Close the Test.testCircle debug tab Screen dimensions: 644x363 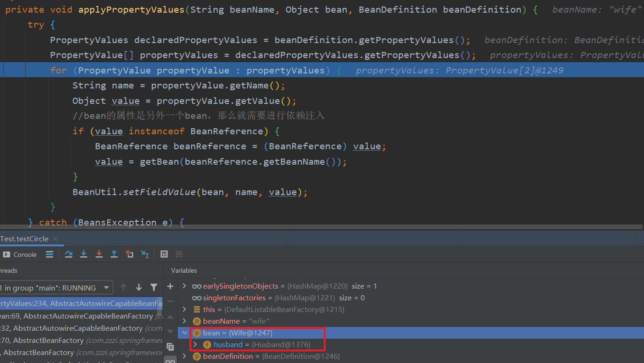55,239
